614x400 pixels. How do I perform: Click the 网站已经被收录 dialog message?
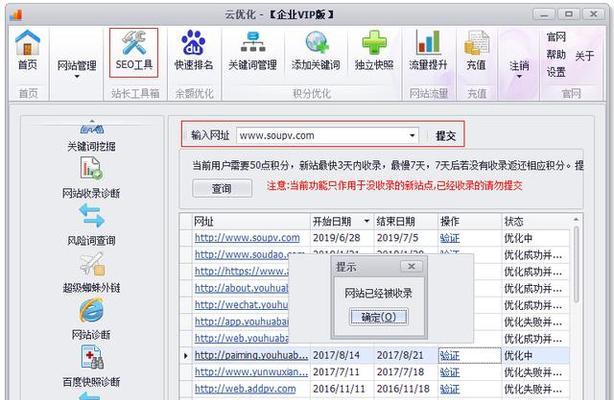pos(378,293)
